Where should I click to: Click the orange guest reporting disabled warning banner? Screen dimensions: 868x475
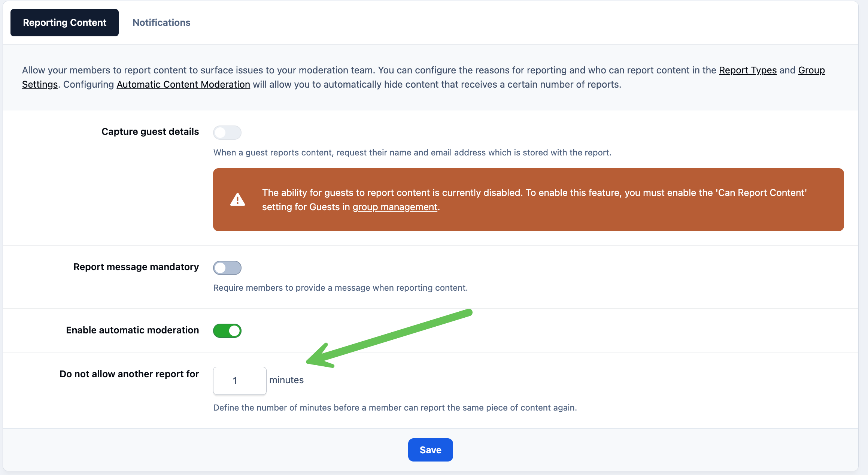tap(528, 199)
